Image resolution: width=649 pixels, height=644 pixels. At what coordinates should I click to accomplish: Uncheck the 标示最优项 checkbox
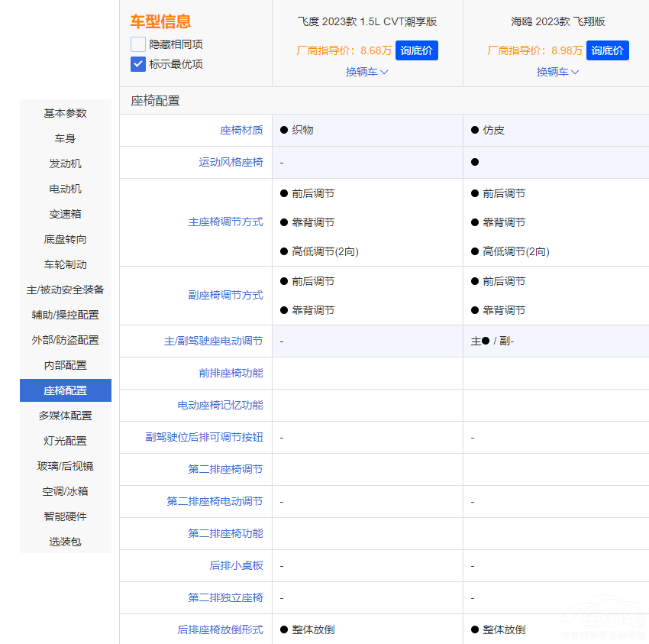[x=138, y=64]
